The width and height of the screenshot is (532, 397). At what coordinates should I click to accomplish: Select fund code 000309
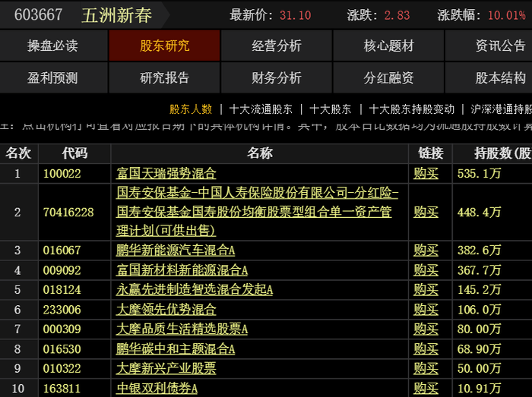pos(62,329)
